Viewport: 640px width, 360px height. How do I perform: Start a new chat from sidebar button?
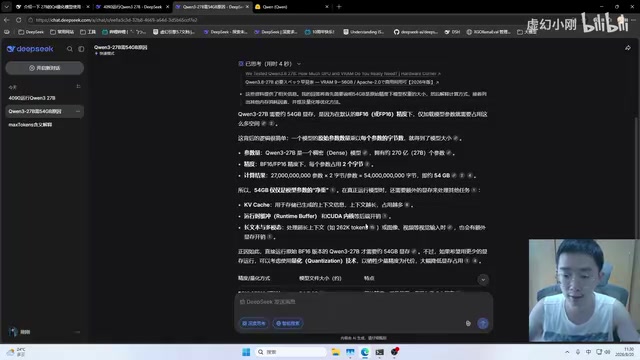pyautogui.click(x=44, y=68)
